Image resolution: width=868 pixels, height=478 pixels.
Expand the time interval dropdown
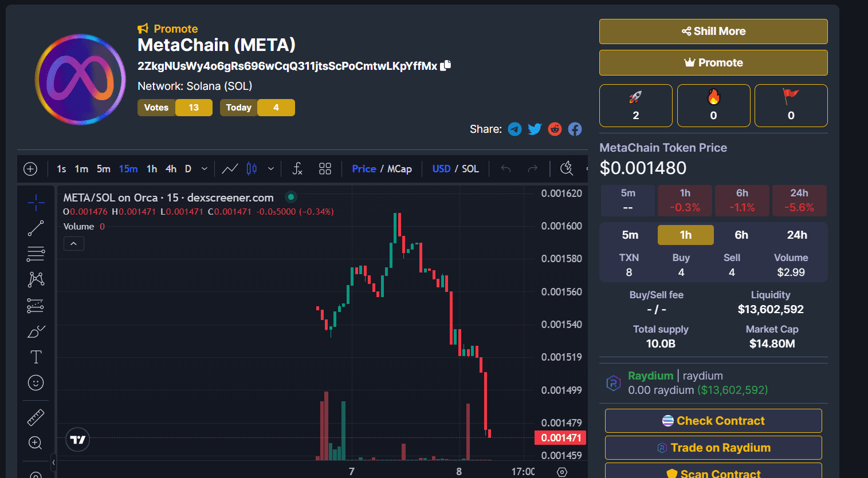pos(205,169)
